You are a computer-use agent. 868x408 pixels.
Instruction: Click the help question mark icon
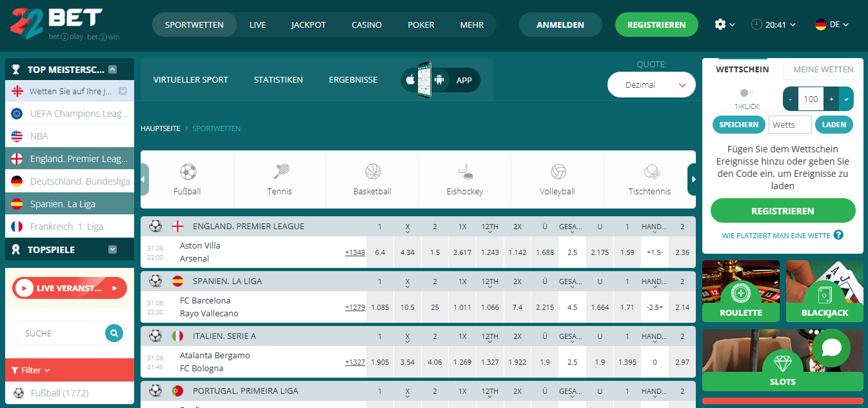pyautogui.click(x=838, y=235)
